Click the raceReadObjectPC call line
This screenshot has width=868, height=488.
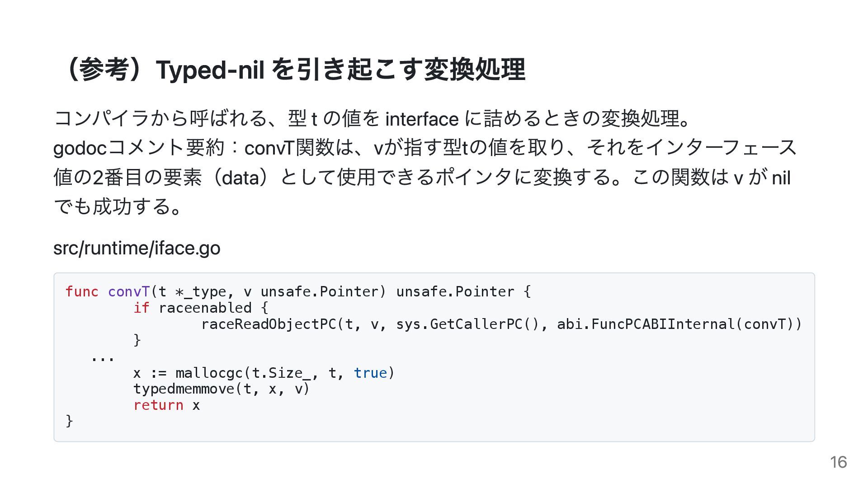pos(501,324)
